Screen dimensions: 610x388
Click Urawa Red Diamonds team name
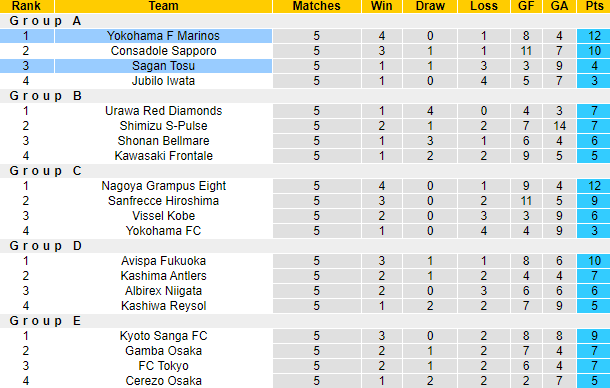[x=163, y=111]
